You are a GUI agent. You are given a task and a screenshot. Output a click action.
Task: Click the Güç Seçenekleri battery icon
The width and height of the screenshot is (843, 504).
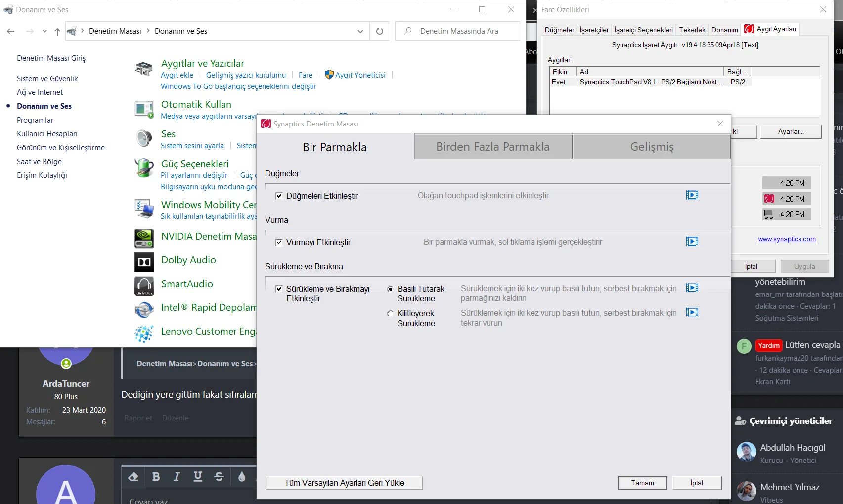(x=144, y=168)
